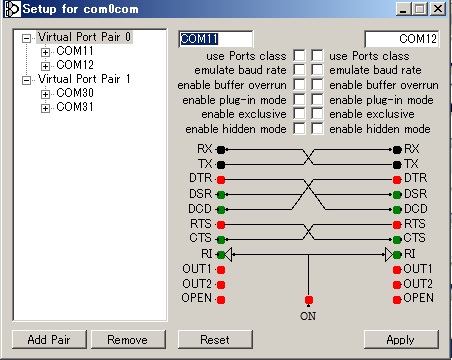Click the left RI triangle arrow icon

228,255
